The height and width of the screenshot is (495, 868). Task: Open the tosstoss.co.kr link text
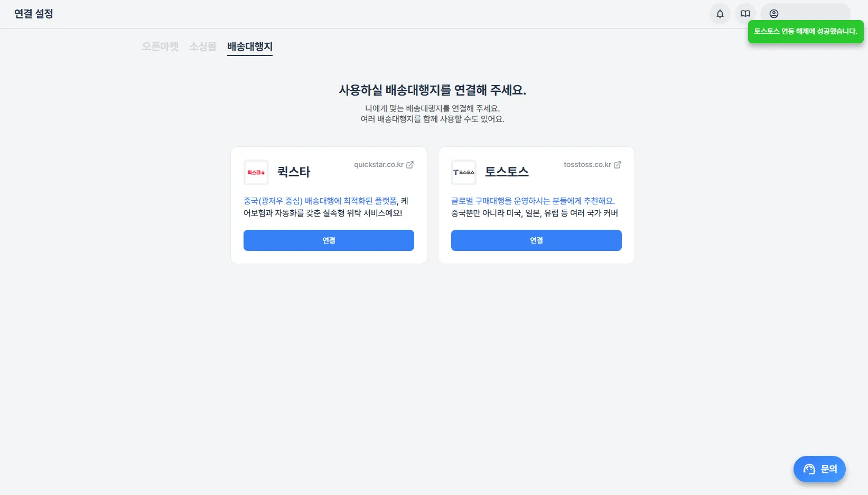click(x=587, y=165)
